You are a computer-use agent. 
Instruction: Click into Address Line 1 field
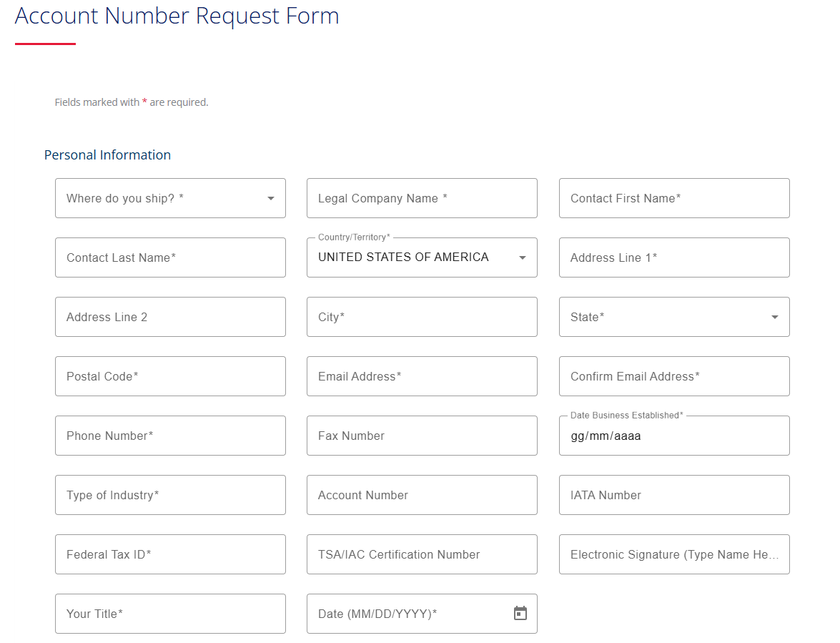(x=674, y=257)
